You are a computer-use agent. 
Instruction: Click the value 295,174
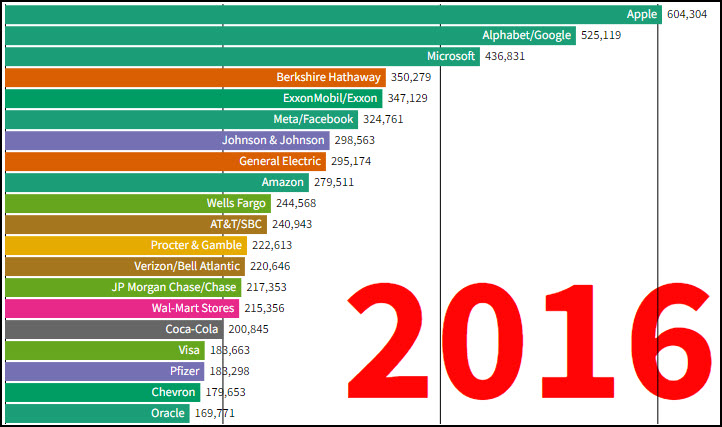click(x=351, y=161)
